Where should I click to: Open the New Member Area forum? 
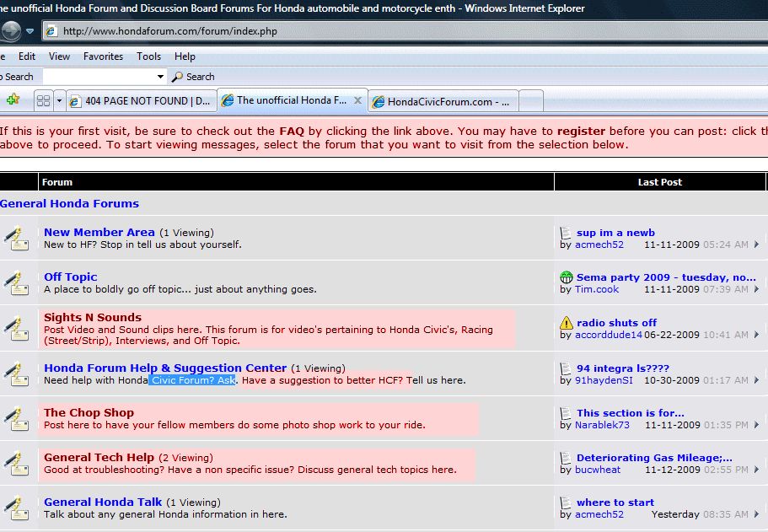tap(99, 232)
